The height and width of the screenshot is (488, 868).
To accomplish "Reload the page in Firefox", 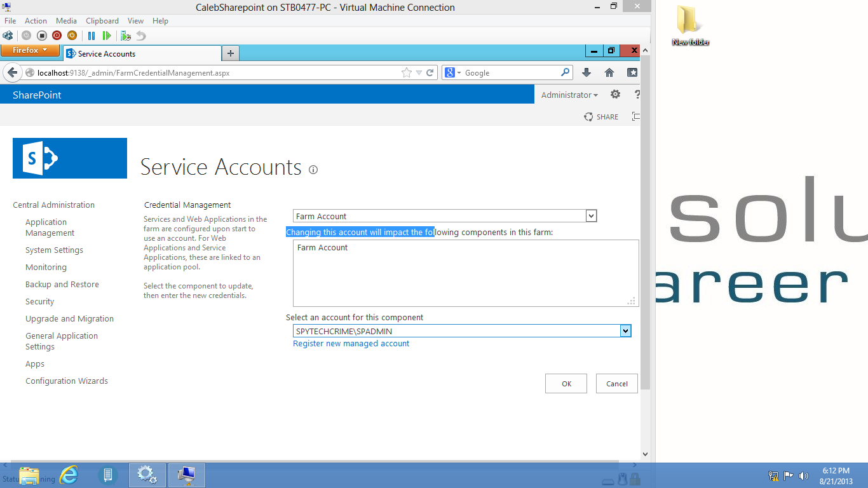I will tap(430, 73).
